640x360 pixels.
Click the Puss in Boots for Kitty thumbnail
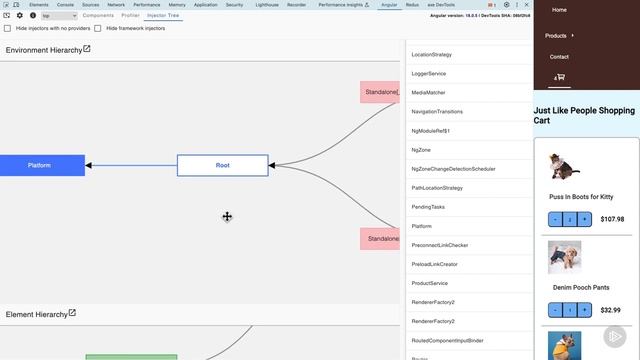point(564,167)
